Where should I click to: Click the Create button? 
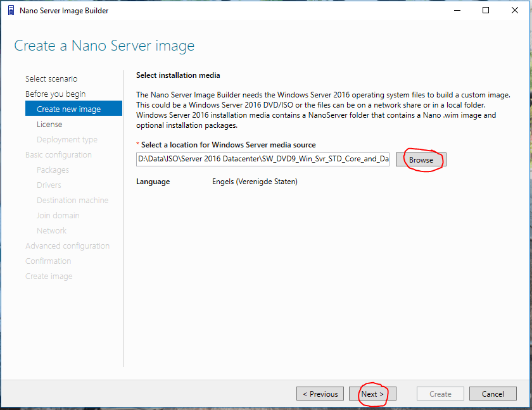coord(440,394)
